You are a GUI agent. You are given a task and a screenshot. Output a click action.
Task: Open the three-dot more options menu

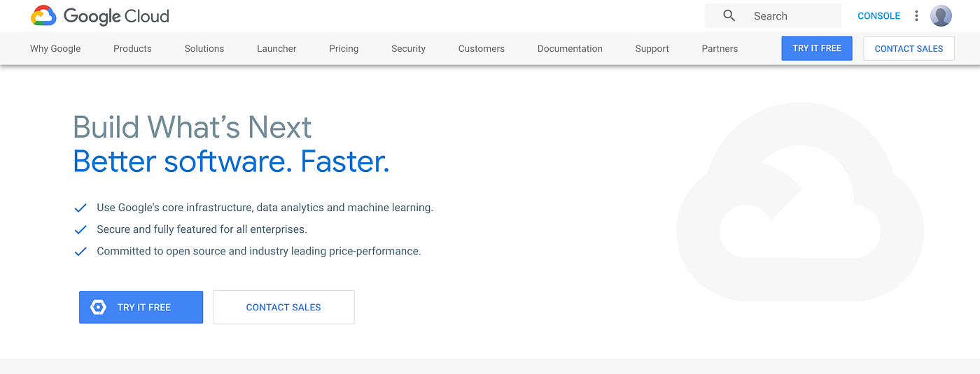(916, 15)
